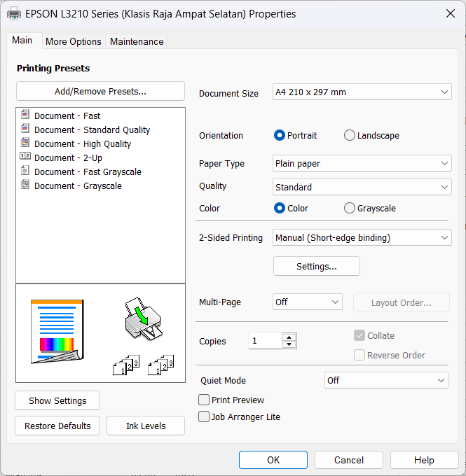The height and width of the screenshot is (476, 466).
Task: Choose the Document - Standard Quality preset icon
Action: [25, 129]
